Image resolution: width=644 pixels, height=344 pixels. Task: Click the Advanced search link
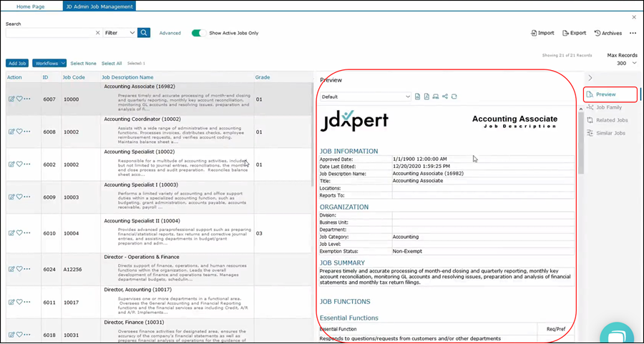click(x=170, y=33)
